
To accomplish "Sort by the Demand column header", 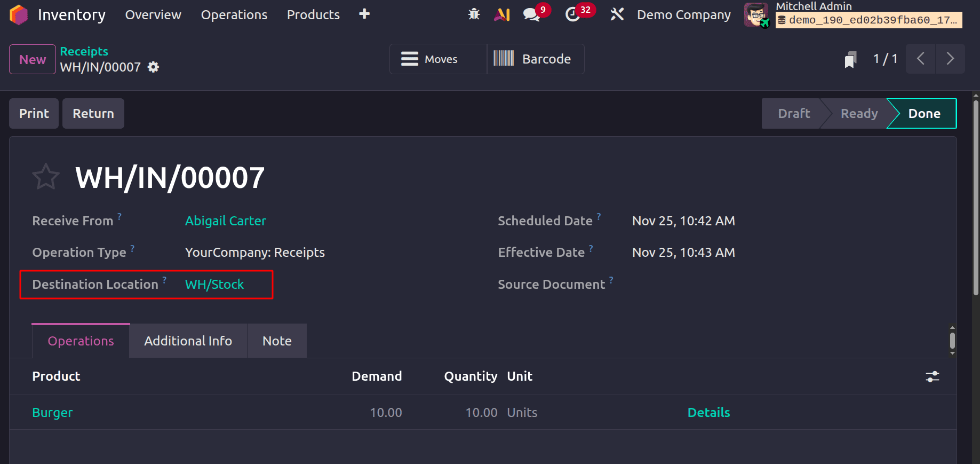I will point(377,376).
